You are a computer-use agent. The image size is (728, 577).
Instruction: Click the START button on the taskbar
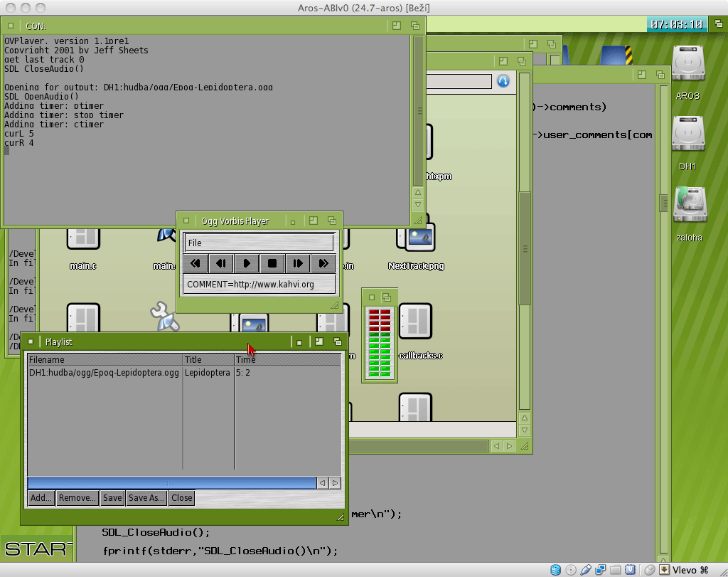pos(37,549)
